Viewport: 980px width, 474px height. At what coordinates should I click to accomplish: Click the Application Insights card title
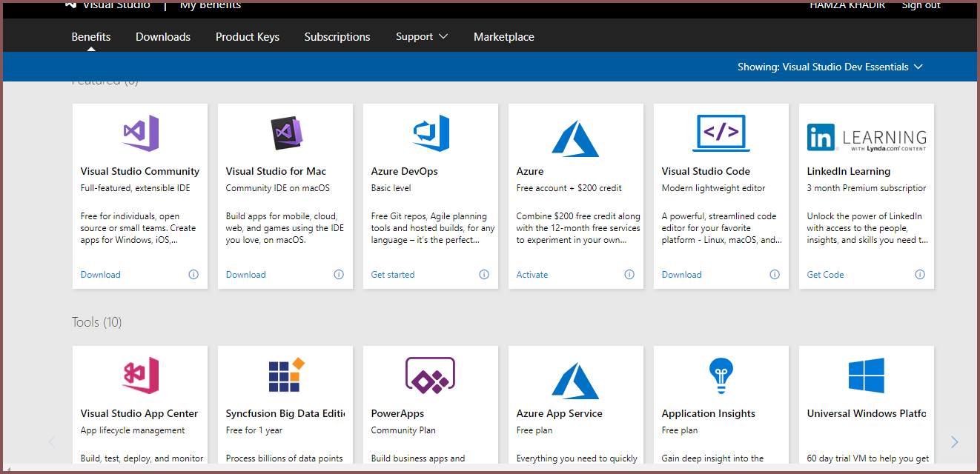[x=709, y=413]
